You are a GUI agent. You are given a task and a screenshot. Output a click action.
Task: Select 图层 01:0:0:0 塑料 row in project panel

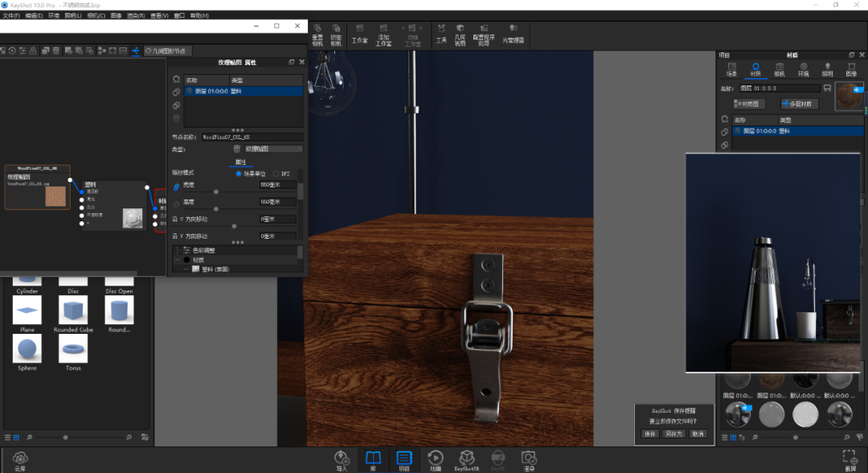click(798, 131)
